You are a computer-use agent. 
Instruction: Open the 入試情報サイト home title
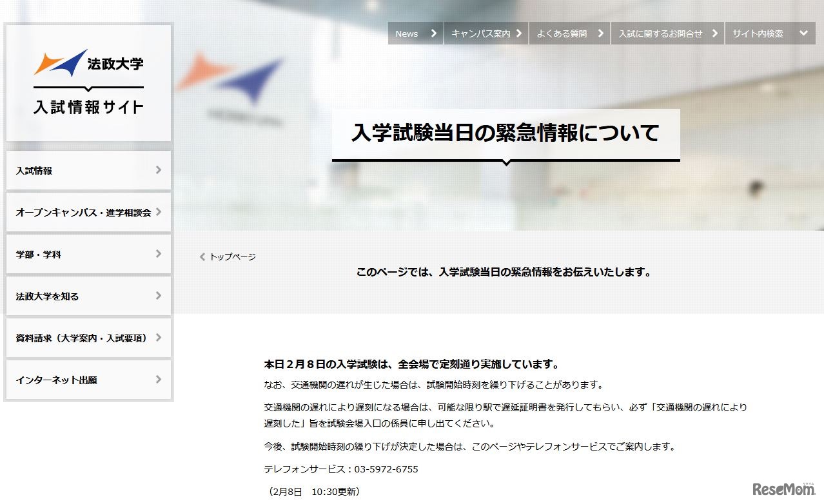[x=88, y=107]
